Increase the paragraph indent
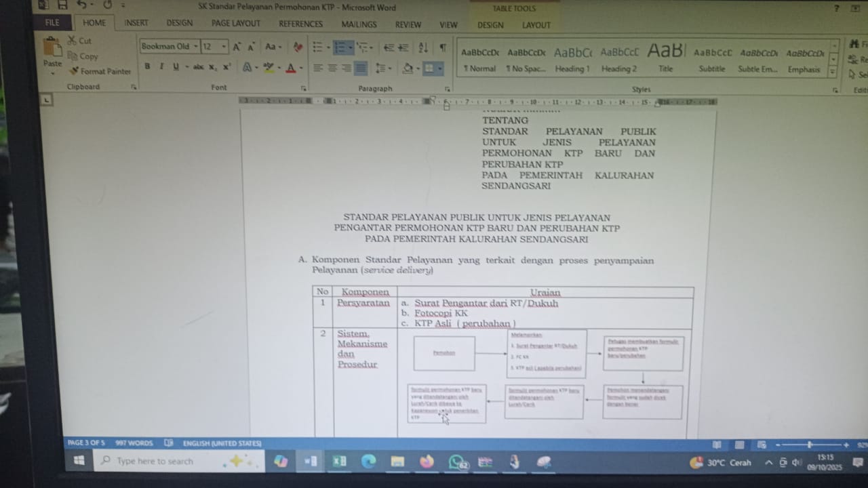Viewport: 868px width, 488px height. point(403,47)
